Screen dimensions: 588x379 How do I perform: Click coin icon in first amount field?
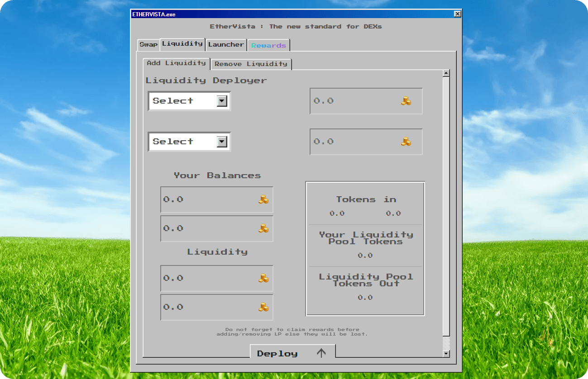[x=406, y=101]
